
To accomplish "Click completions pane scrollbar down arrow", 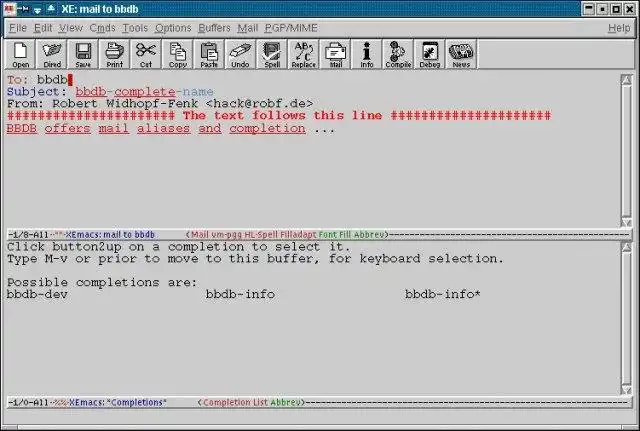I will click(626, 390).
